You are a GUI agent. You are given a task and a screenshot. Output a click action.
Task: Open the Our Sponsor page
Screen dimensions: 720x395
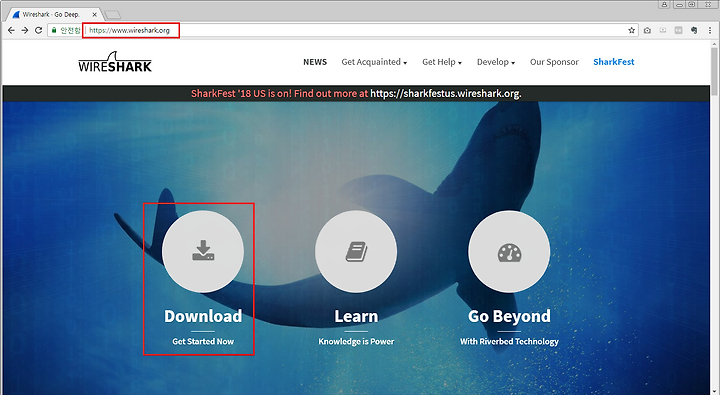(x=554, y=62)
